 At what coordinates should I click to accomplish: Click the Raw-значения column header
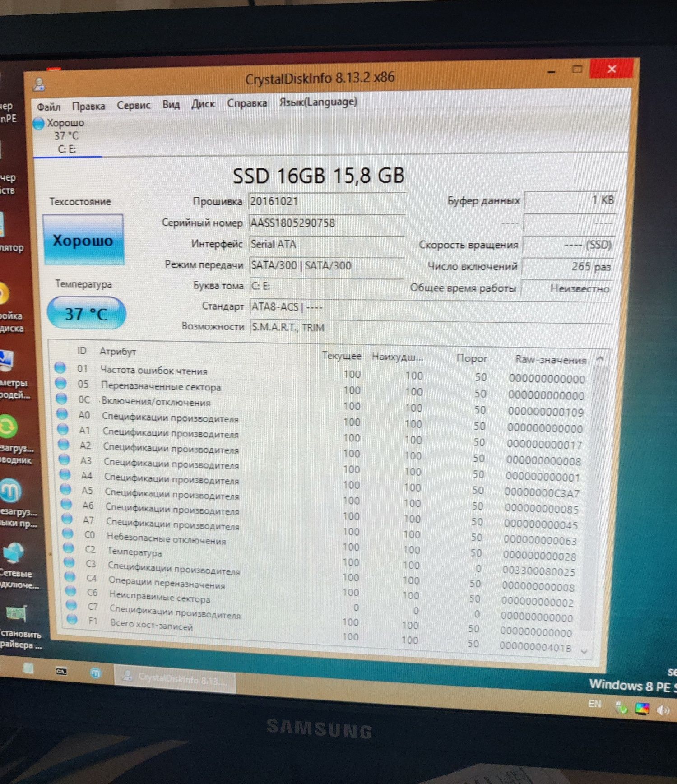pyautogui.click(x=551, y=360)
